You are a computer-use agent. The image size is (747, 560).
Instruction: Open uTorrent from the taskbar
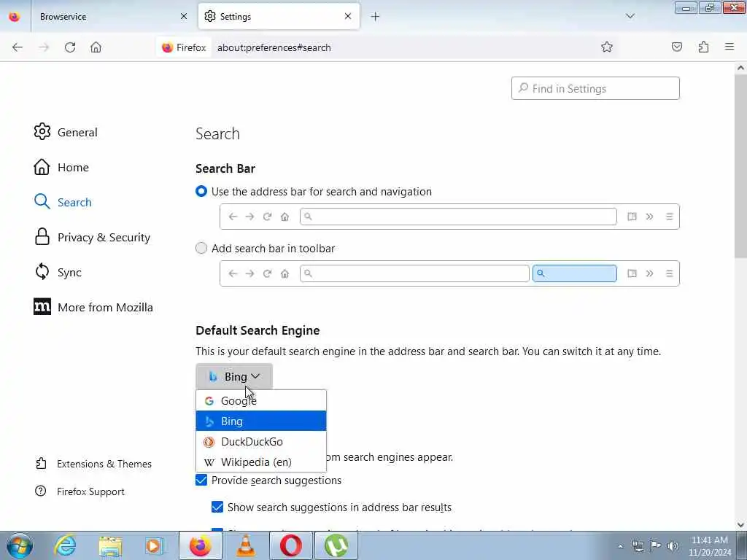point(336,545)
